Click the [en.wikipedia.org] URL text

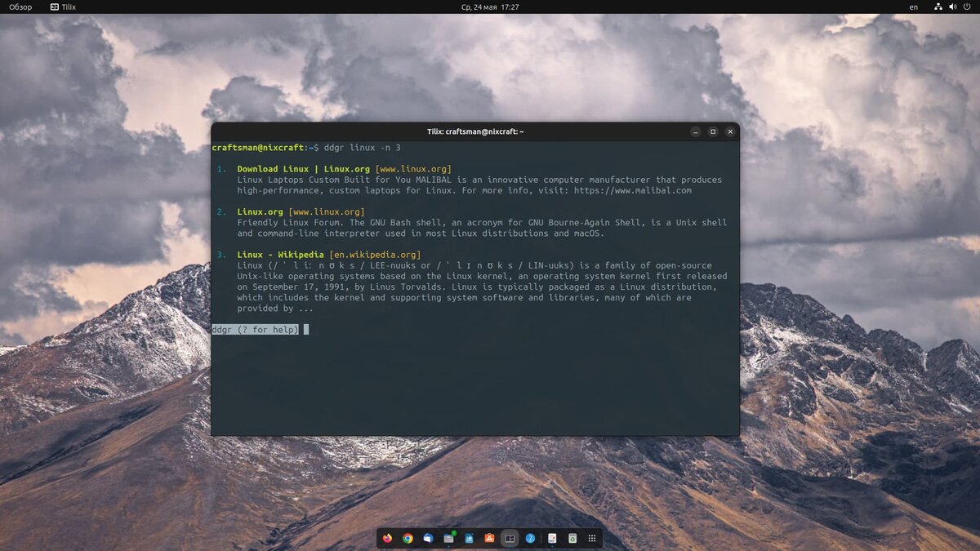[376, 255]
